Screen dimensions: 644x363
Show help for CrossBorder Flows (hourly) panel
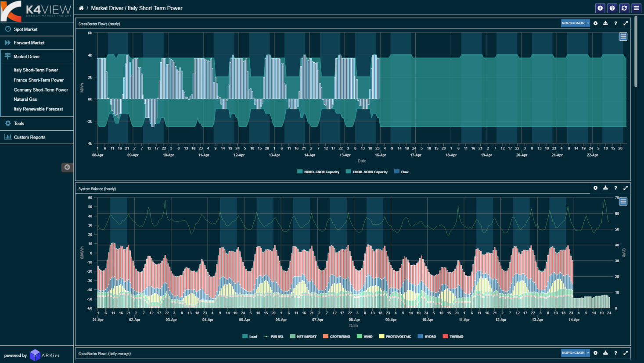coord(615,23)
